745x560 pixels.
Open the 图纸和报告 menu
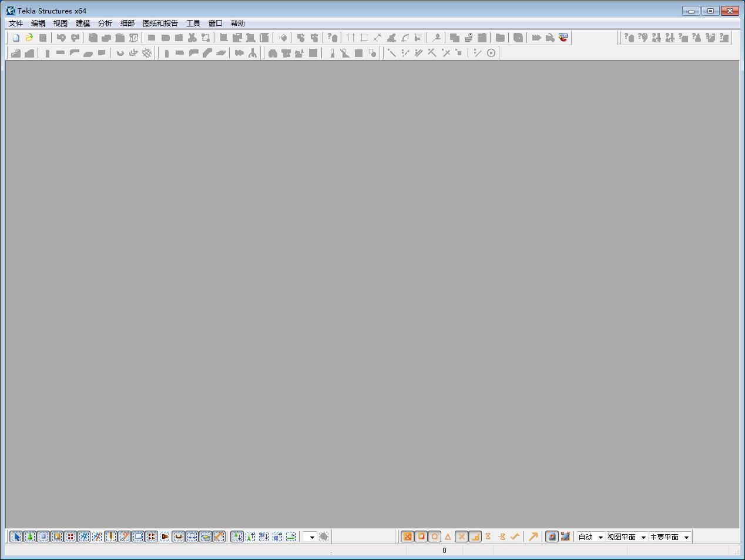tap(160, 24)
